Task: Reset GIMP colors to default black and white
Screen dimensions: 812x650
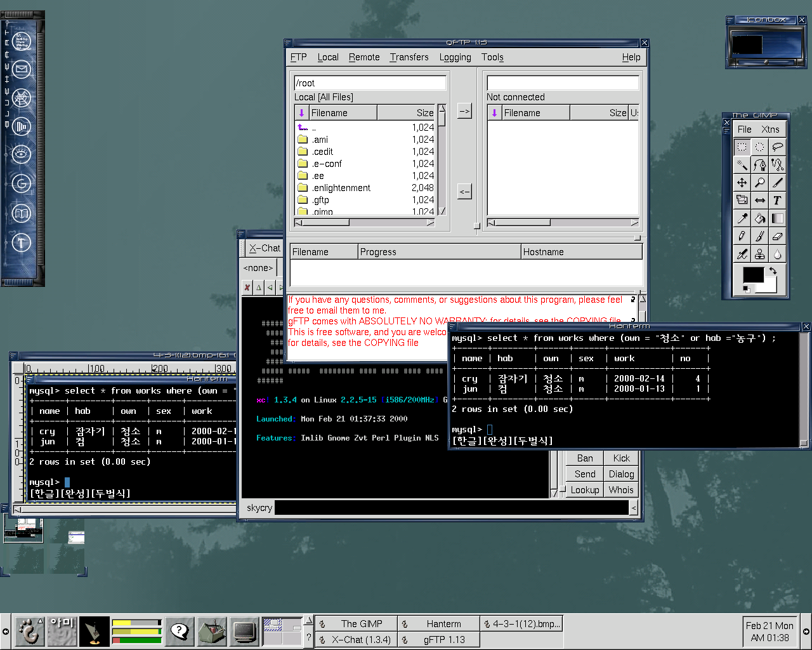Action: pos(746,289)
